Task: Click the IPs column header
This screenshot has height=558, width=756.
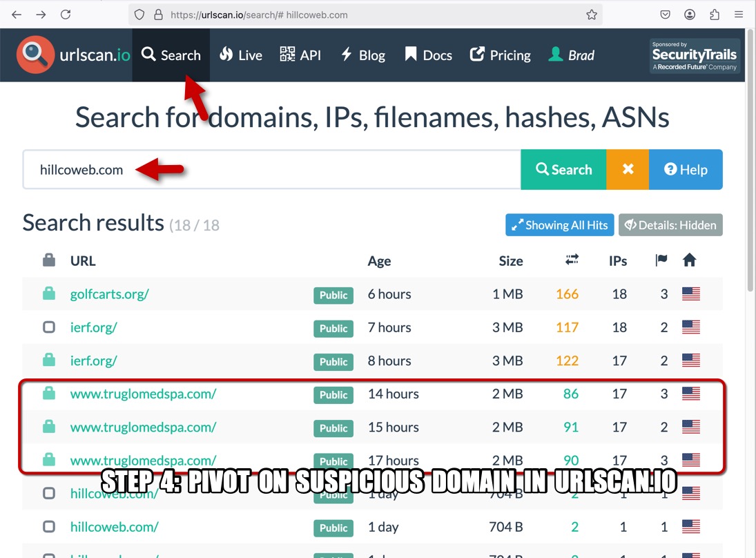Action: (618, 260)
